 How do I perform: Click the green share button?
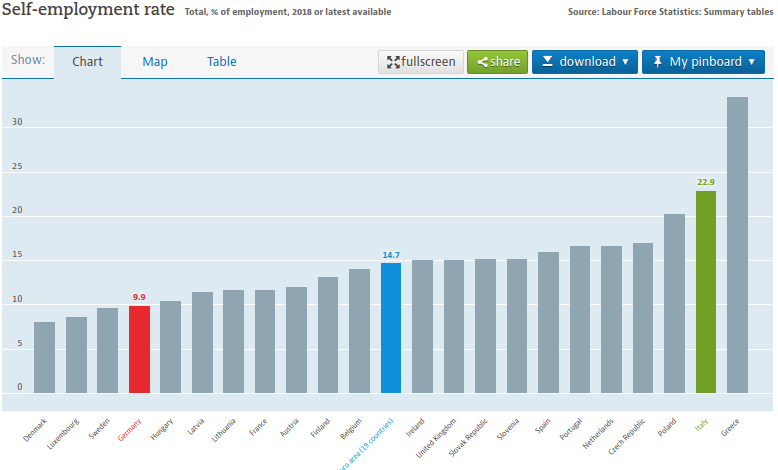click(497, 62)
